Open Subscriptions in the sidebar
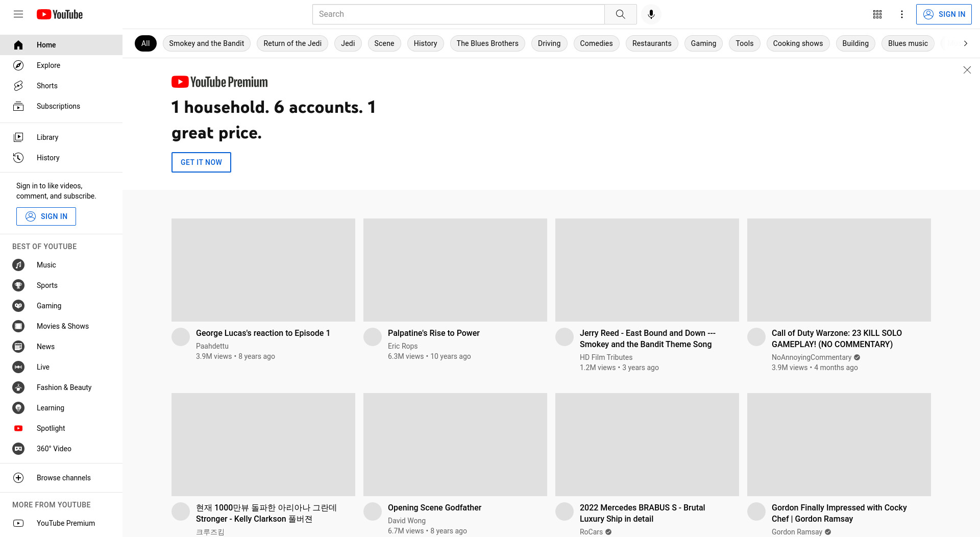 pos(61,106)
